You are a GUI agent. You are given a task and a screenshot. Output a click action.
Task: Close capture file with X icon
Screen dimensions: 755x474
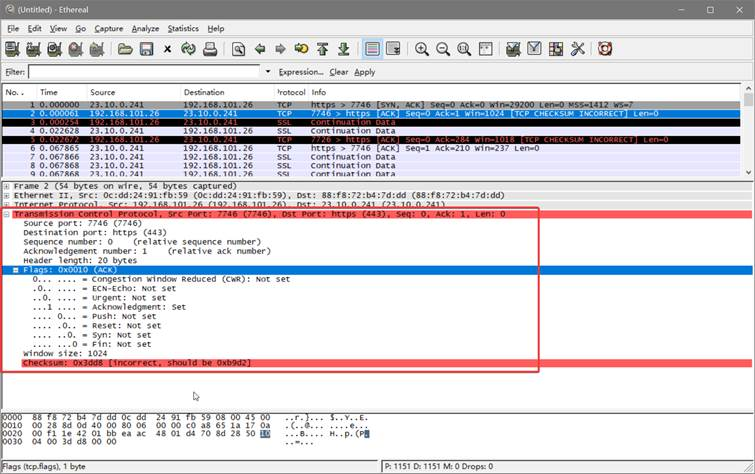tap(168, 49)
